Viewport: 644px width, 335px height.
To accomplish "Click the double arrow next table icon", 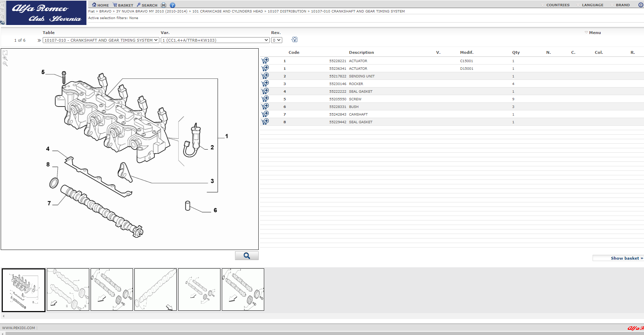I will coord(39,41).
